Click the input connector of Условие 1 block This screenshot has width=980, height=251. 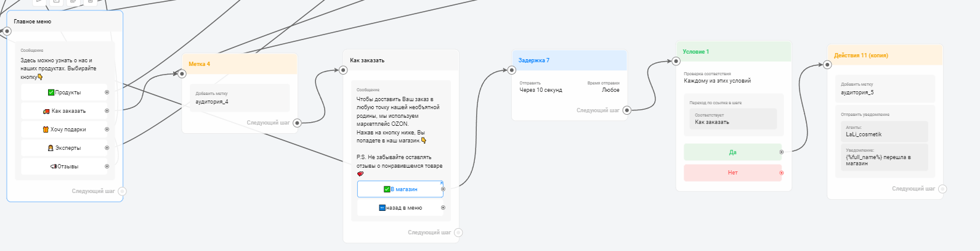pyautogui.click(x=676, y=61)
